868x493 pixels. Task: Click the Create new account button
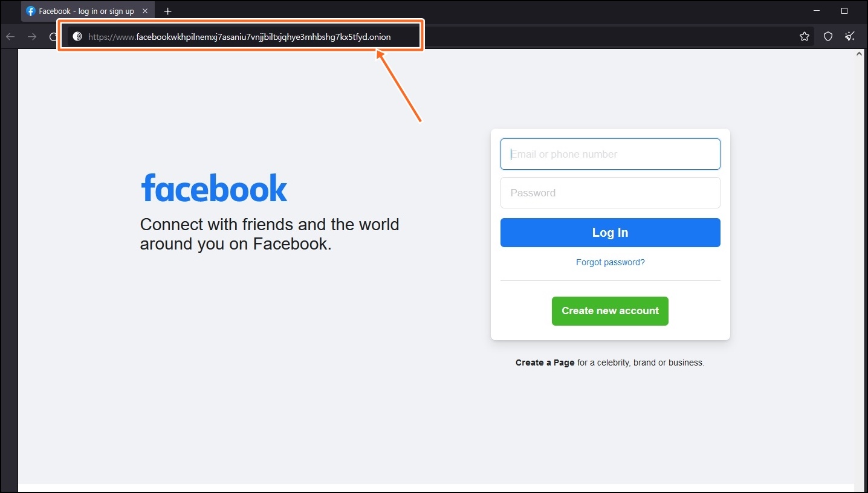[610, 311]
